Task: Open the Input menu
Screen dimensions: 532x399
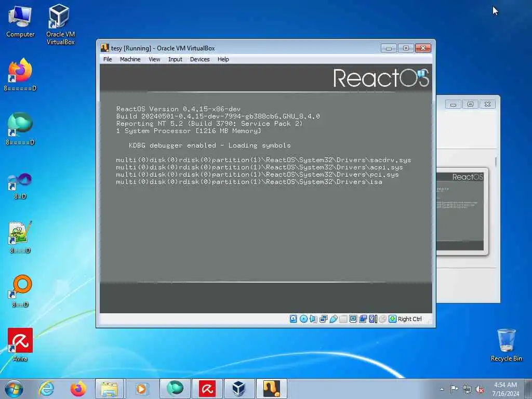Action: click(x=175, y=59)
